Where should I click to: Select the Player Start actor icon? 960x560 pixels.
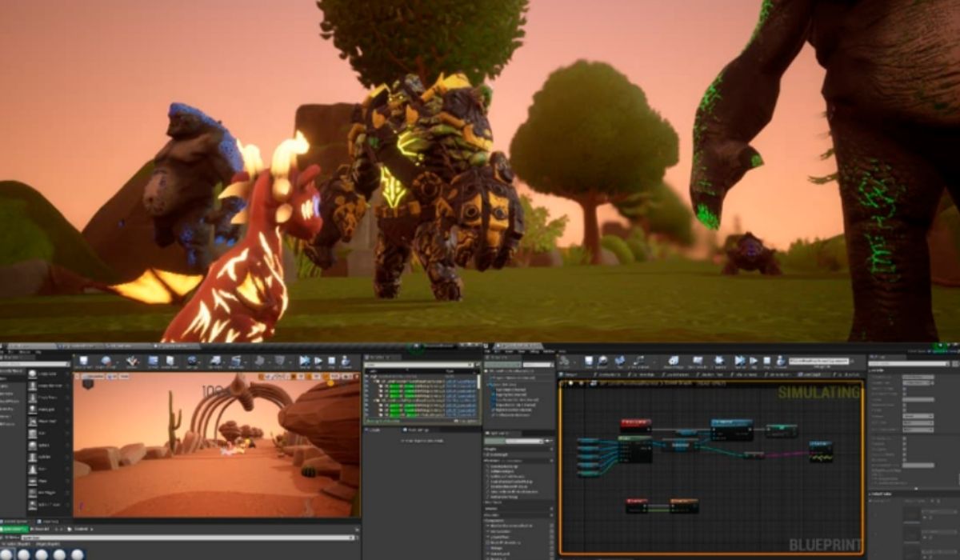click(32, 420)
